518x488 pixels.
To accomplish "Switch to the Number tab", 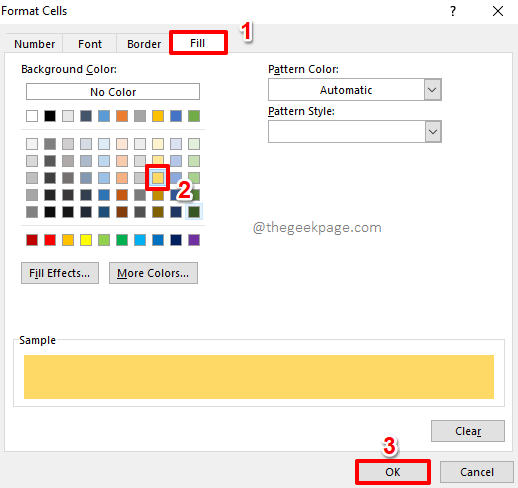I will (x=34, y=44).
